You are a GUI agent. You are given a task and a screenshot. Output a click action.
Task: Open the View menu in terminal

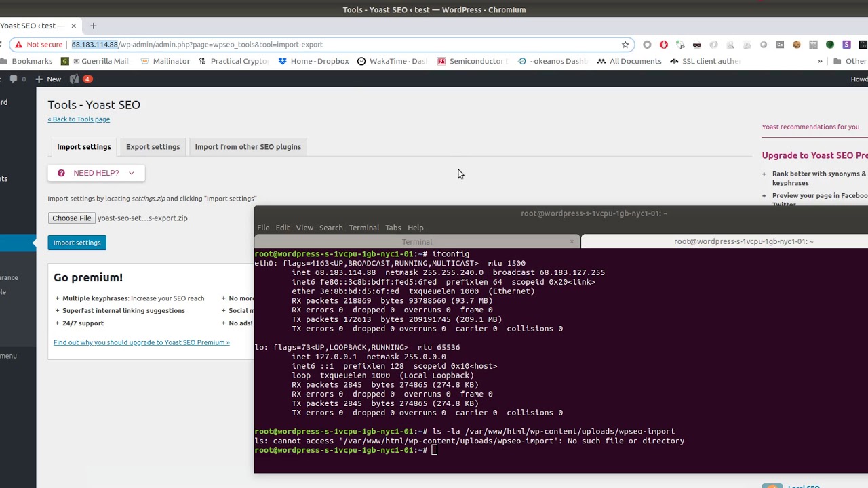pos(304,228)
